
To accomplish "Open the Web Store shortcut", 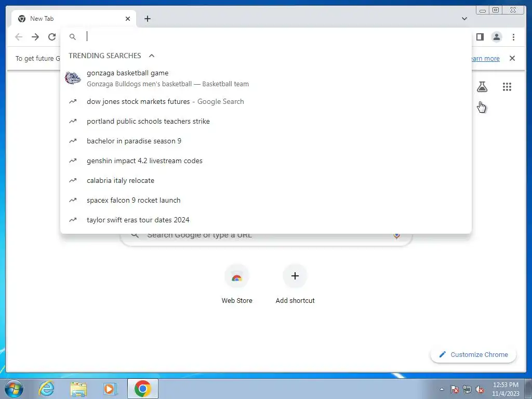I will [237, 284].
